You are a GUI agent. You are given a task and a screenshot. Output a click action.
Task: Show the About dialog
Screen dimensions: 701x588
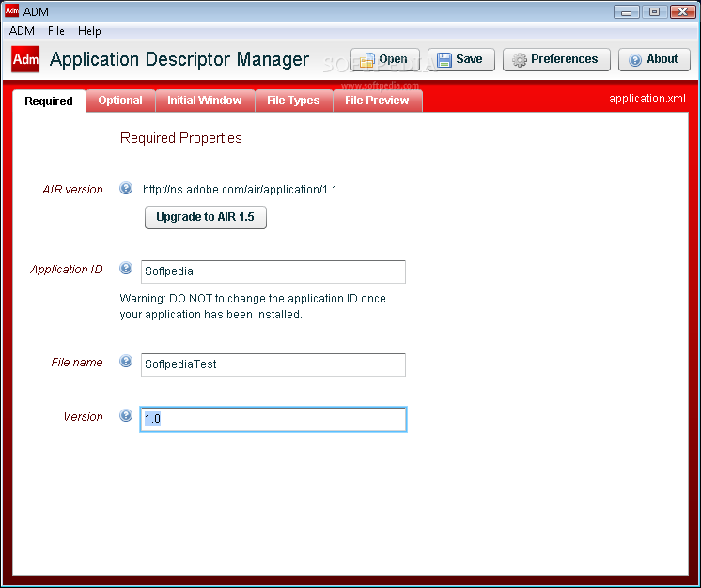pos(654,59)
